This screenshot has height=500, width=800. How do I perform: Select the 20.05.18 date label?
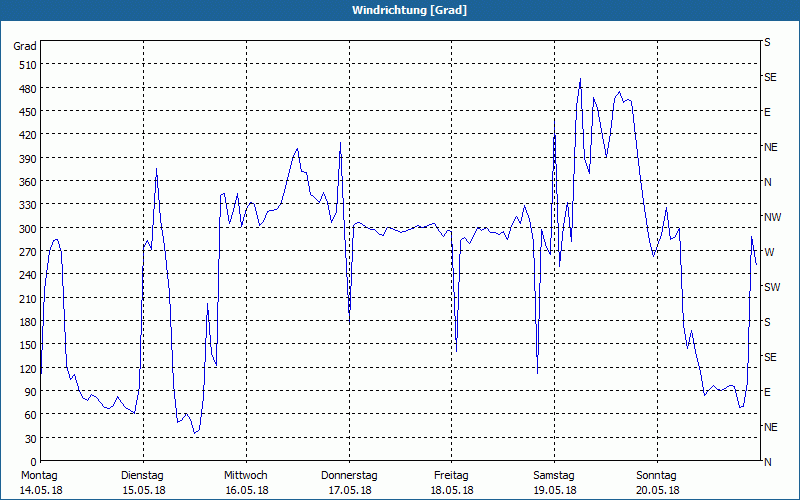(658, 490)
